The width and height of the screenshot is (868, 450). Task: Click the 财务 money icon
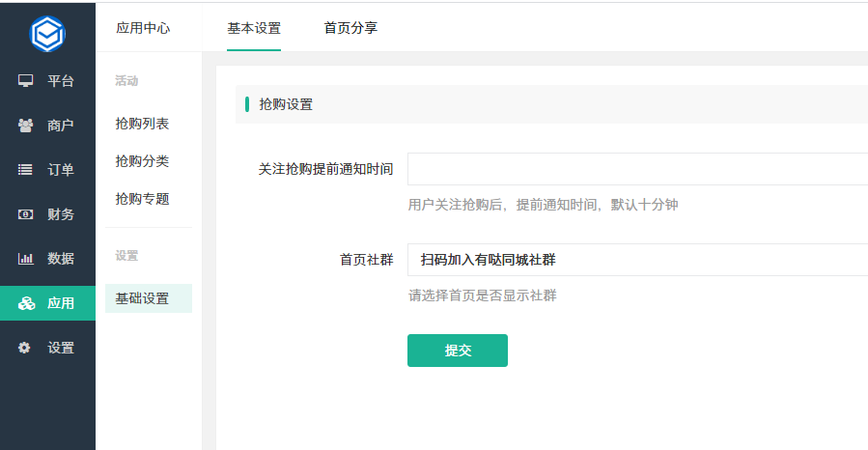(x=25, y=214)
